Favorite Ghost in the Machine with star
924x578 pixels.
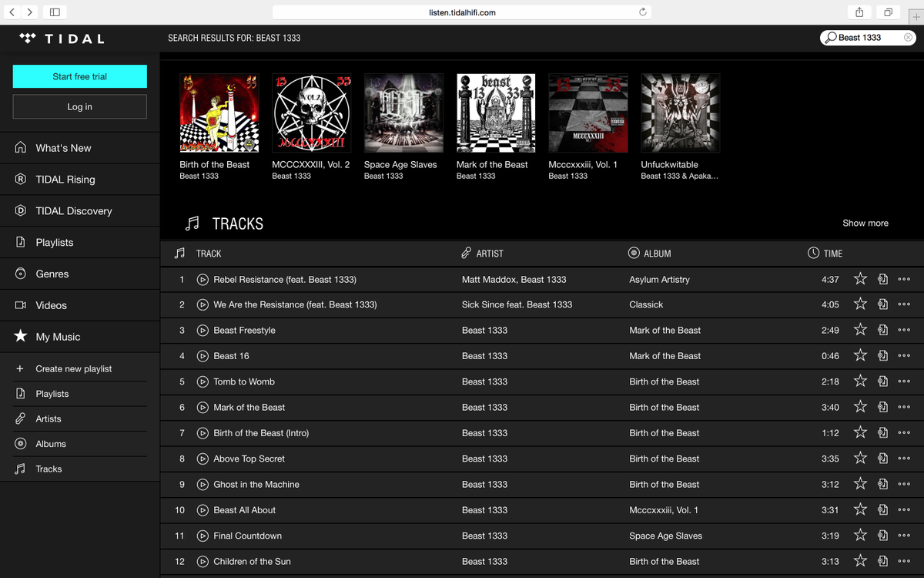coord(860,484)
